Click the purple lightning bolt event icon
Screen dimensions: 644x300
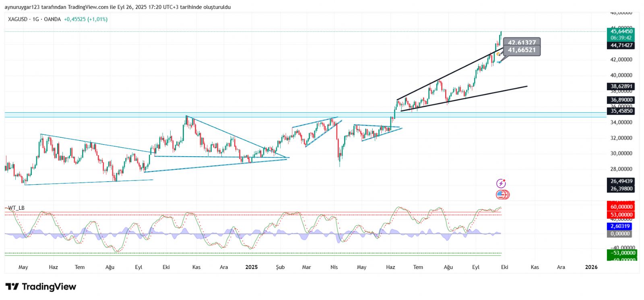tap(501, 184)
